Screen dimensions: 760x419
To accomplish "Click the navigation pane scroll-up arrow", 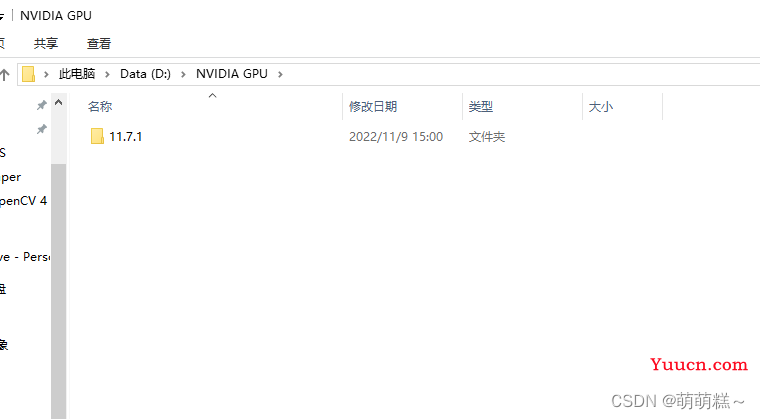I will tap(59, 103).
